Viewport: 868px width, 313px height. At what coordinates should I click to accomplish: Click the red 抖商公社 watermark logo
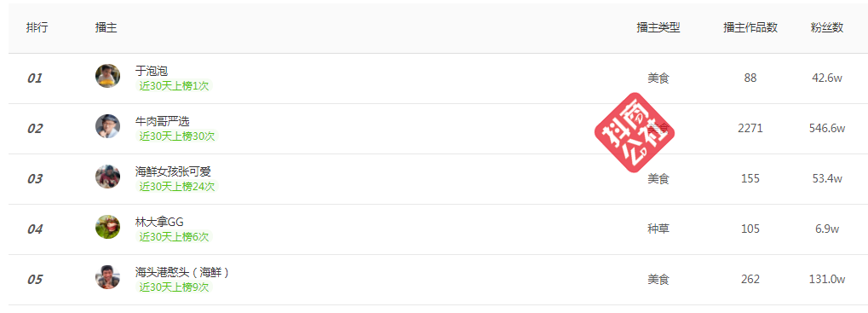point(635,132)
